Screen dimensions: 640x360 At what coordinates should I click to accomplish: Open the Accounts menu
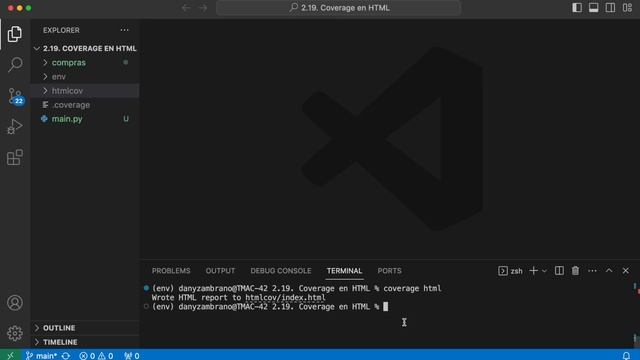click(15, 303)
